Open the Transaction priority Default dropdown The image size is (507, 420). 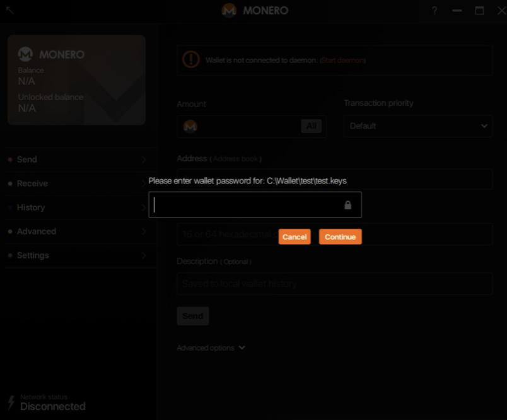(x=417, y=125)
